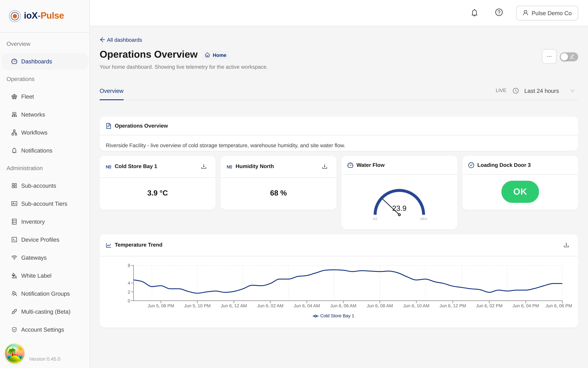The image size is (588, 368).
Task: Open the notifications bell in header
Action: pos(474,13)
